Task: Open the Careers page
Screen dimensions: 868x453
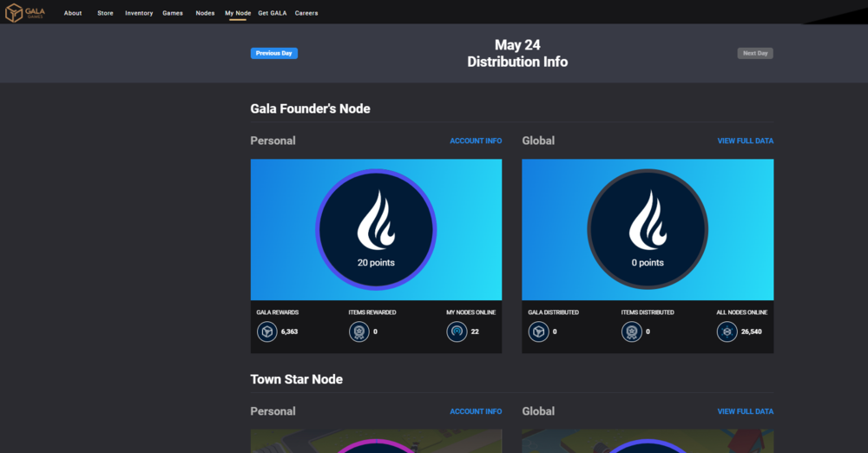Action: [306, 13]
